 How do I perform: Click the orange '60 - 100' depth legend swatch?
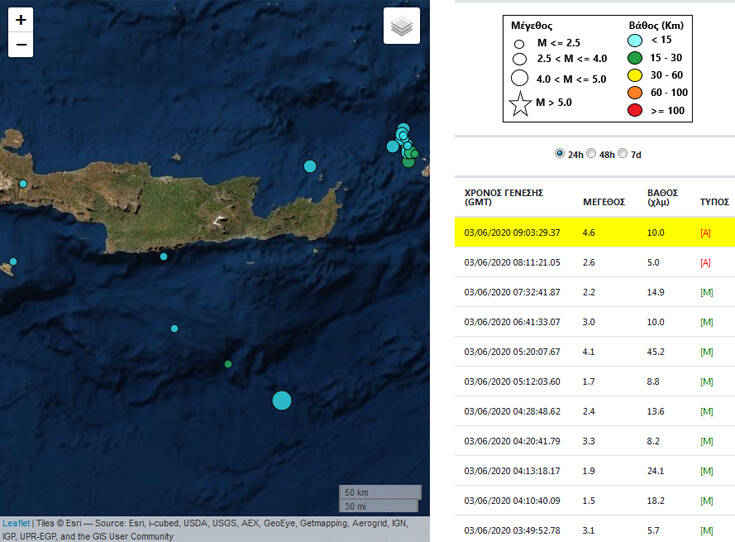634,93
